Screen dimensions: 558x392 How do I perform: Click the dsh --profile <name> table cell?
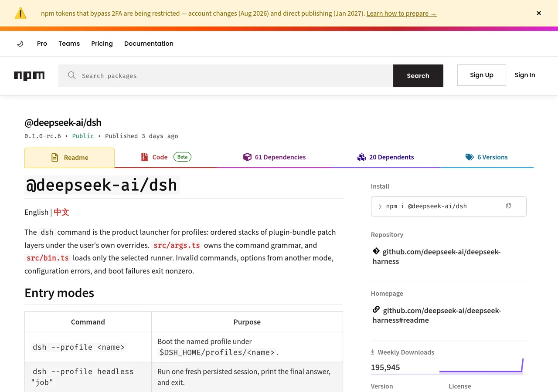pyautogui.click(x=88, y=347)
